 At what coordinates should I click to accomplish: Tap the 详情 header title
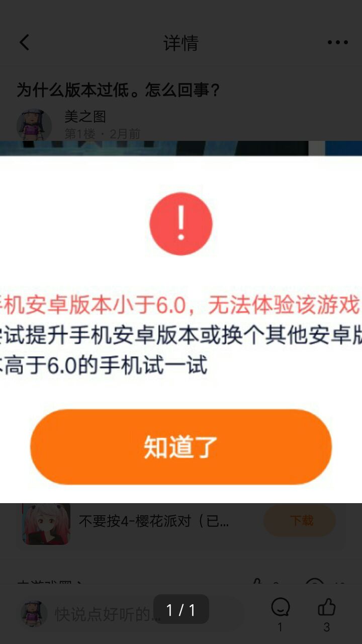[x=181, y=43]
